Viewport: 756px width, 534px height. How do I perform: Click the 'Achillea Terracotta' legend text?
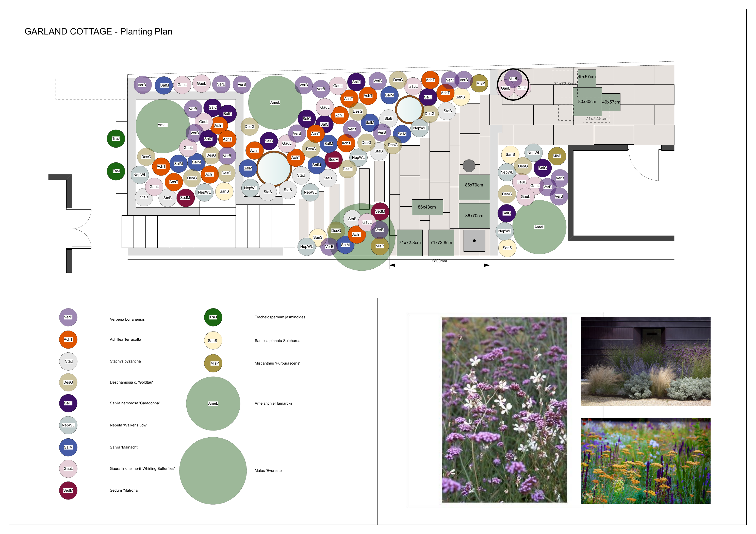[x=125, y=339]
